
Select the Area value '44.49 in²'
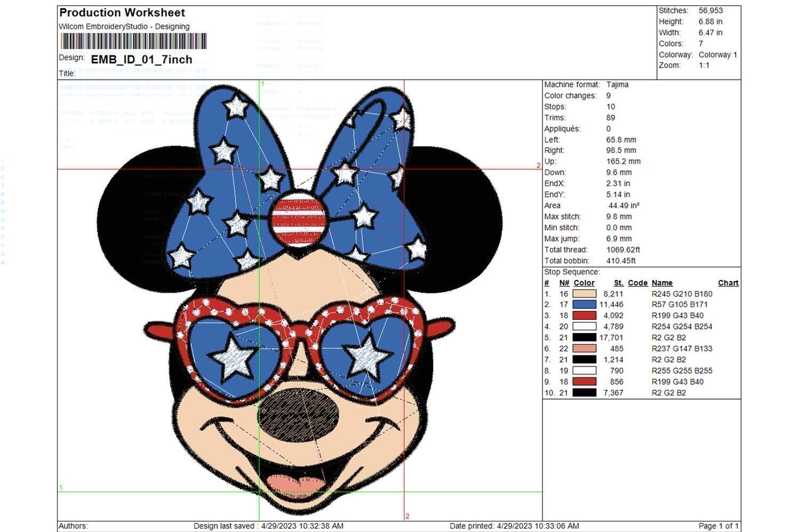click(624, 206)
